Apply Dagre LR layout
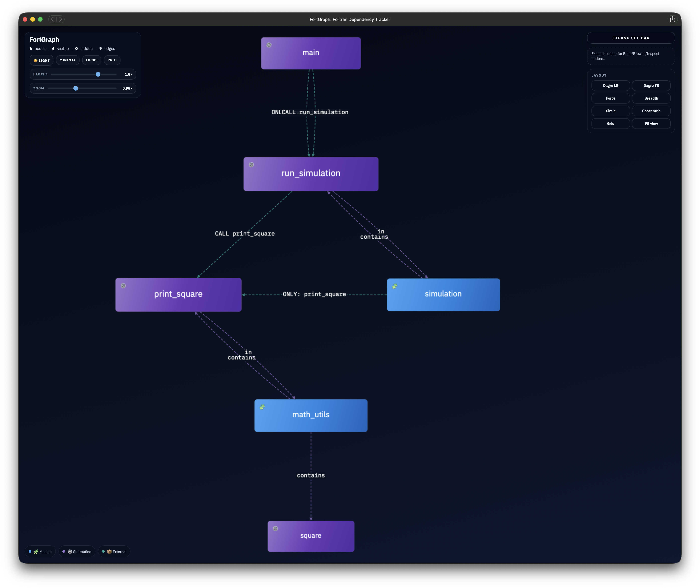This screenshot has width=700, height=588. (610, 86)
